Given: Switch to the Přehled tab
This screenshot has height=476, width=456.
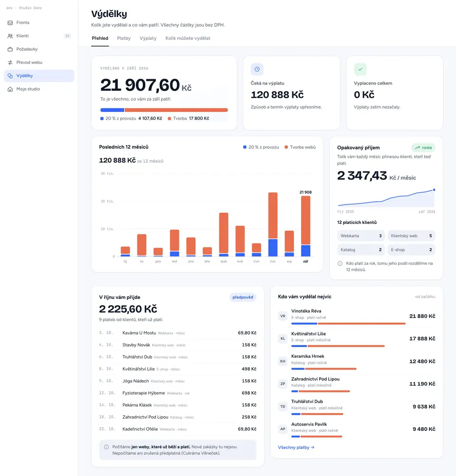Looking at the screenshot, I should [x=100, y=38].
